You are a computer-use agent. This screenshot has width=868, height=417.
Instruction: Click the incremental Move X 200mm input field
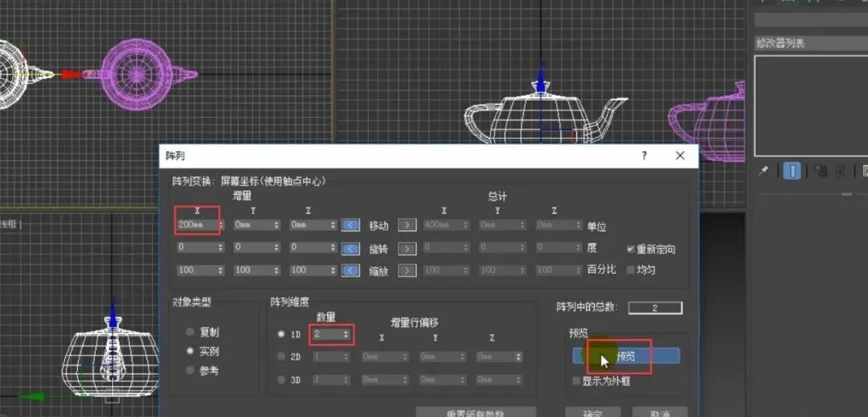197,225
